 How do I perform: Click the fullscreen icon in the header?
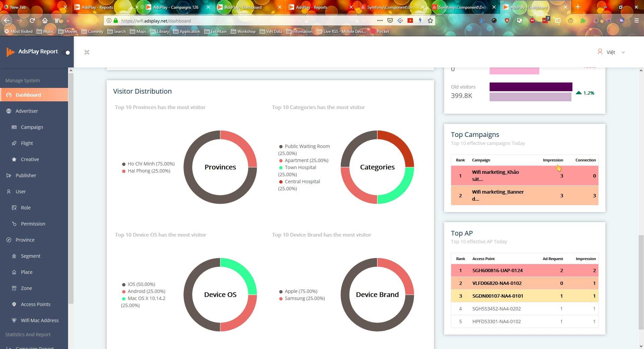tap(87, 52)
